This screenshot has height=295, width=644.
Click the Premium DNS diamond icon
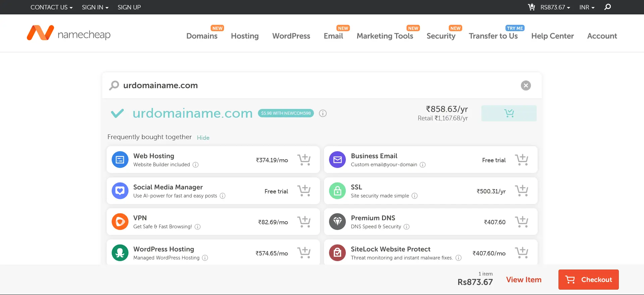coord(337,222)
